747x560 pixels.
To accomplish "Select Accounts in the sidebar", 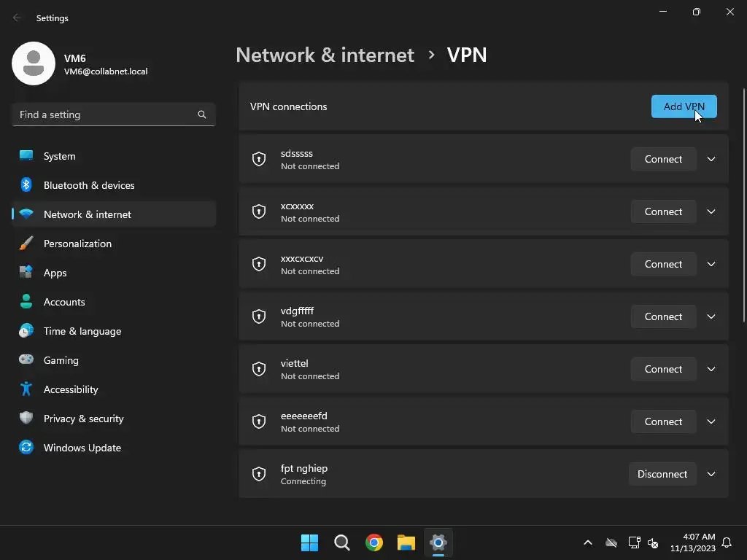I will pos(64,302).
